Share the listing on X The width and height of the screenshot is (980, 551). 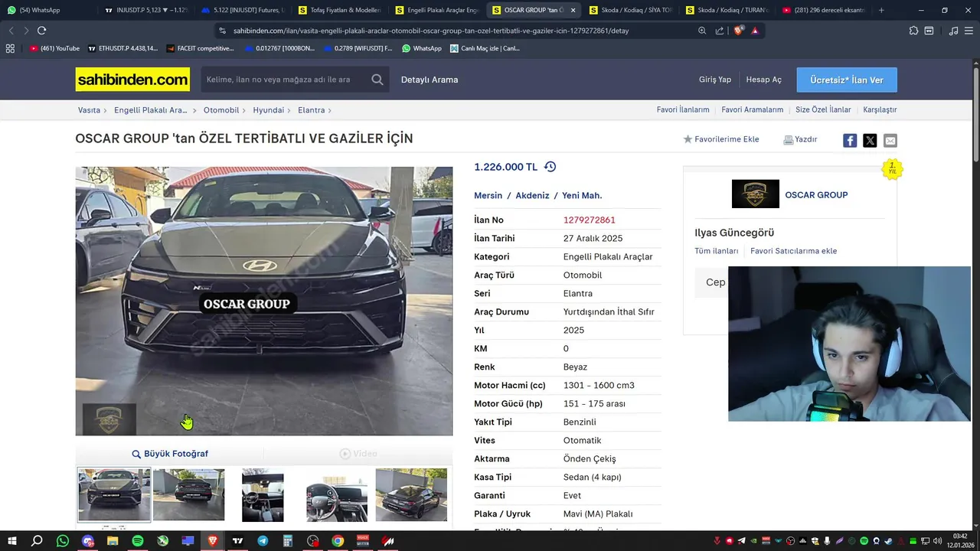point(870,140)
